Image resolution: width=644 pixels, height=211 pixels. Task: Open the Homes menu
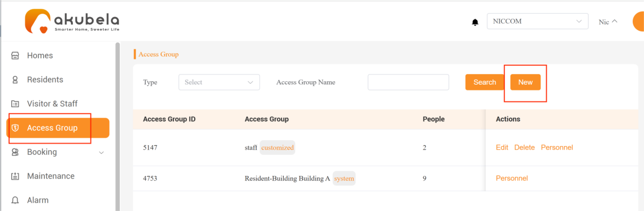click(x=40, y=55)
